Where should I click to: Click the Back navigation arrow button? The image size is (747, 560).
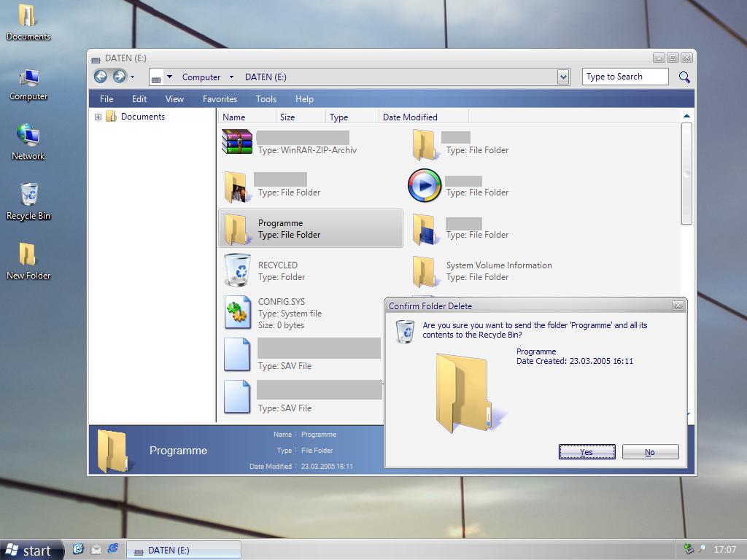(x=101, y=77)
